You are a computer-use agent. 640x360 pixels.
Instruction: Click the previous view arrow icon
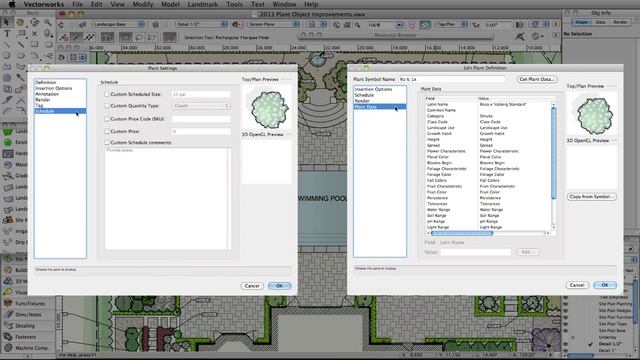click(x=61, y=24)
